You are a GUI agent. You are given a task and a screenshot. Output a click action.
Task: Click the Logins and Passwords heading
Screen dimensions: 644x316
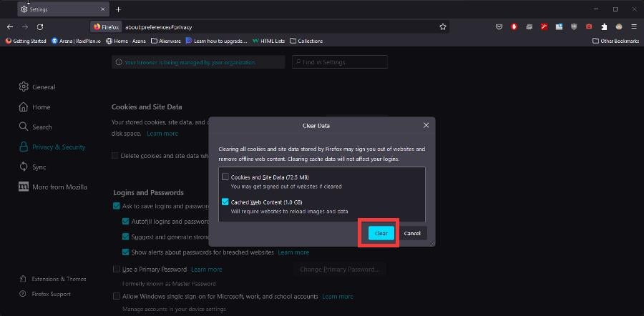pyautogui.click(x=148, y=192)
